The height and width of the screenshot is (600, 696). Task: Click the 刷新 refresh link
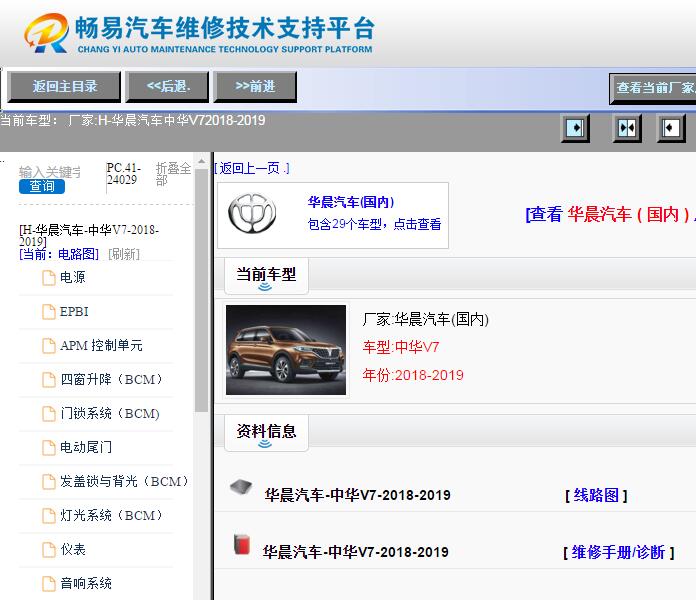[x=124, y=254]
